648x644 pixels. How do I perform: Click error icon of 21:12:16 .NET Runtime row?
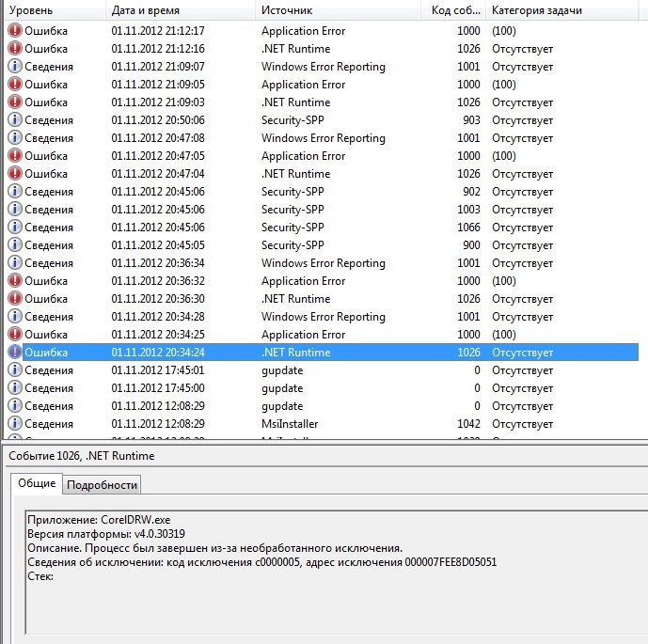pyautogui.click(x=15, y=48)
